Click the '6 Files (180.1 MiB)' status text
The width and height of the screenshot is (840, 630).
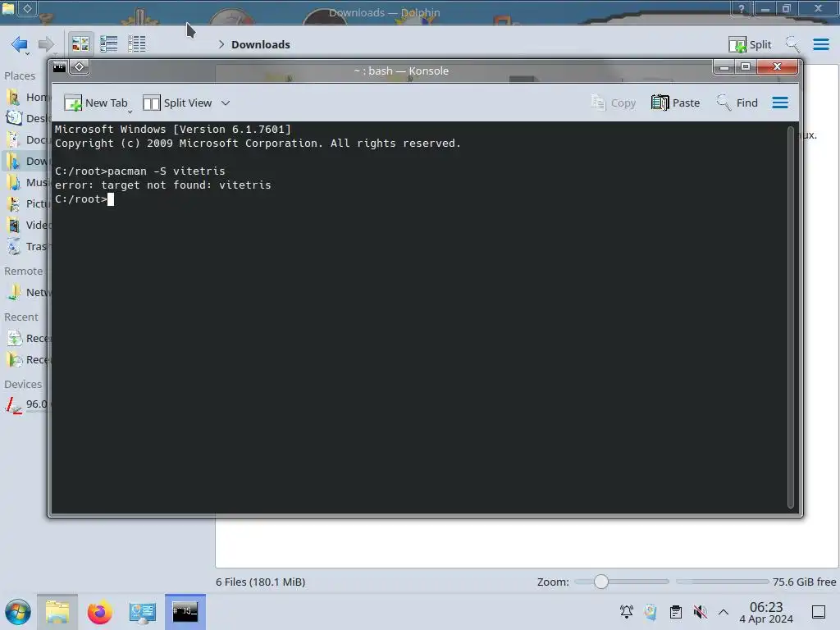click(x=260, y=582)
